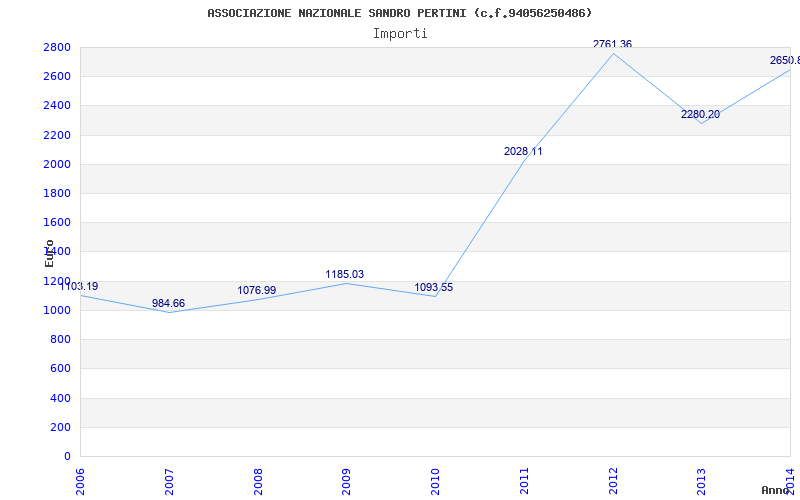The image size is (800, 500).
Task: Click the 'Euro' y-axis title
Action: tap(49, 253)
